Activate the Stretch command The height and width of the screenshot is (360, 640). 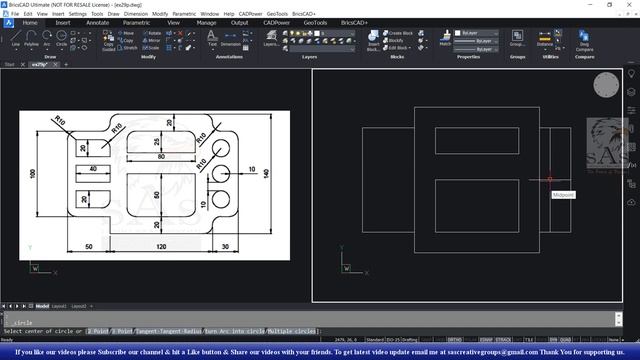click(128, 48)
